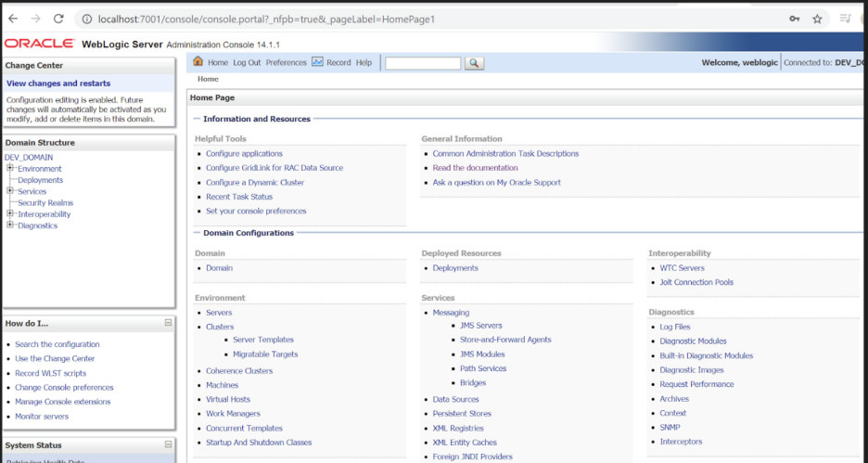Click the console search text field

(x=422, y=63)
